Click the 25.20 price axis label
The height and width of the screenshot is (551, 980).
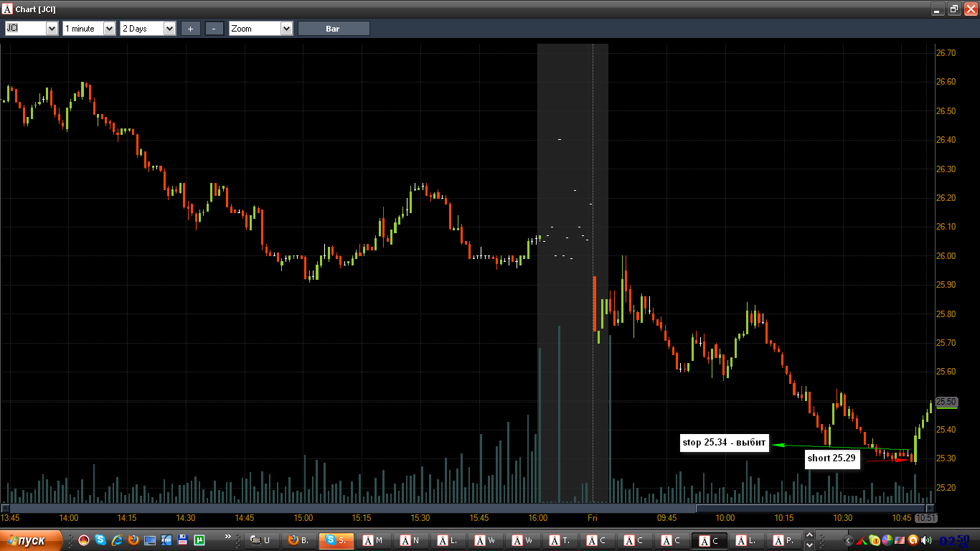[x=946, y=488]
